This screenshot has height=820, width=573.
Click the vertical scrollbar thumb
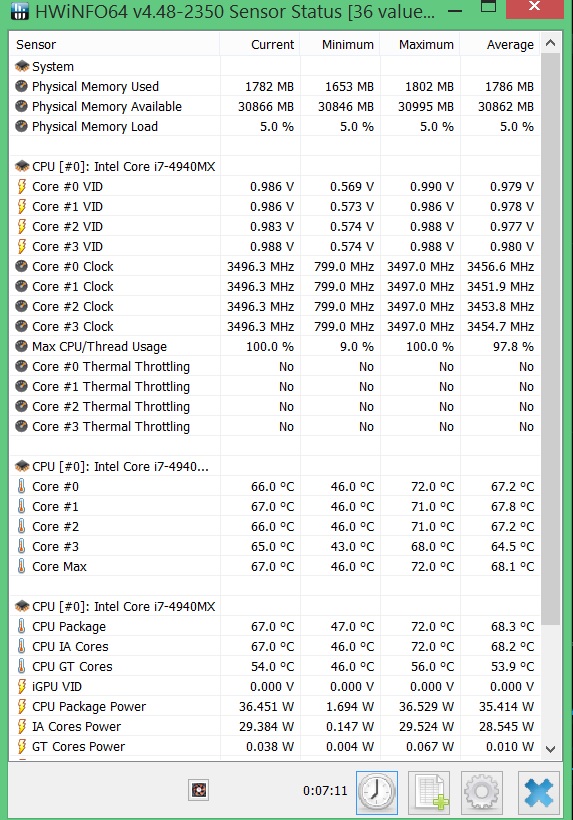click(551, 338)
